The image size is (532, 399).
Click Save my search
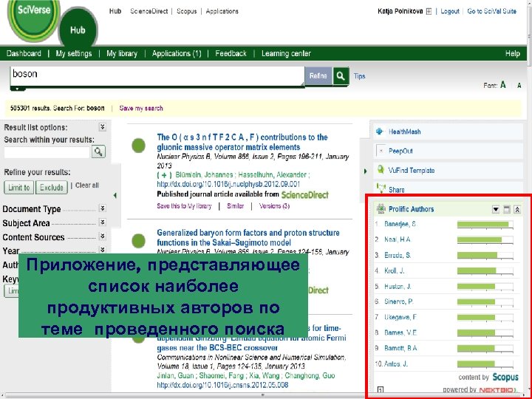[141, 108]
